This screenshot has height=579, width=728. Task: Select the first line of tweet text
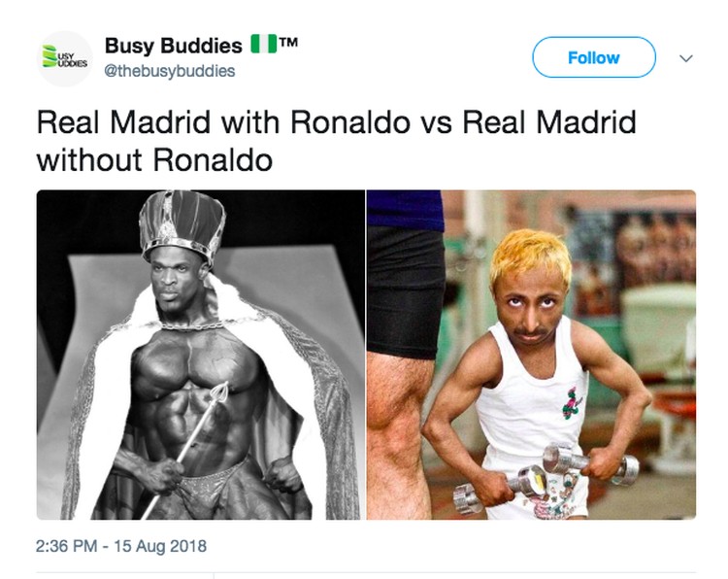(x=336, y=122)
